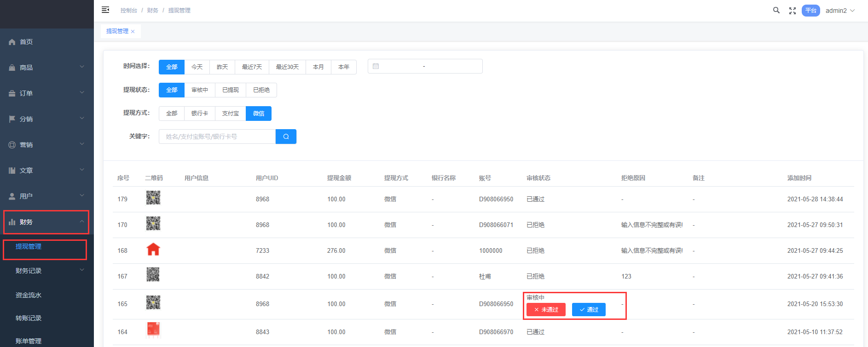The height and width of the screenshot is (347, 868).
Task: Click account D908066071 in row 170
Action: click(496, 225)
